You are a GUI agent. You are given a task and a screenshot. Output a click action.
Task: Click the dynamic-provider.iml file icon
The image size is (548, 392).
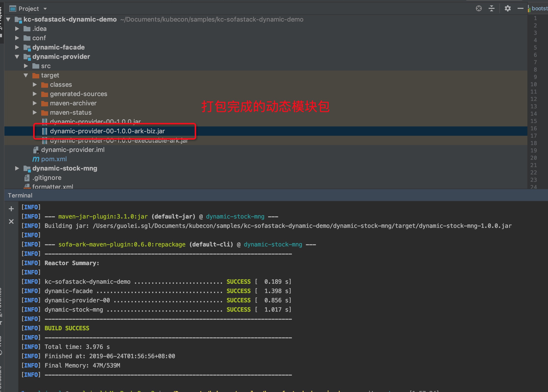tap(36, 150)
